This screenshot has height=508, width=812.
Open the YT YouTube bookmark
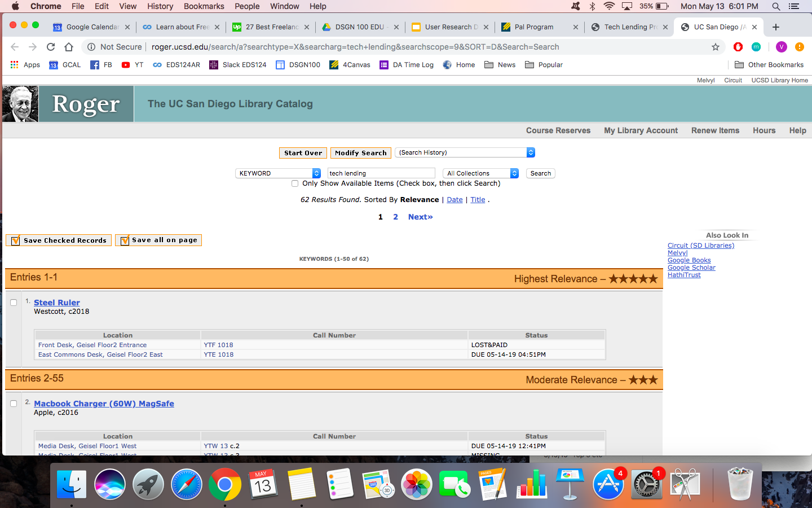(133, 65)
